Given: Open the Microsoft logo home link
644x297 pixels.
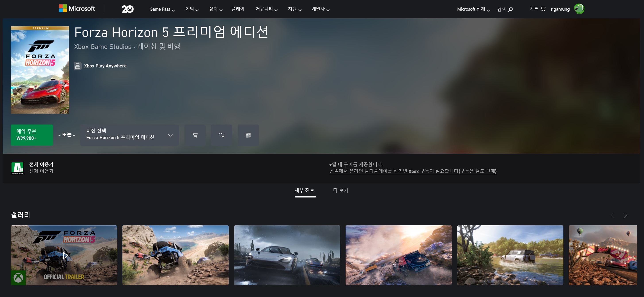Looking at the screenshot, I should (77, 8).
